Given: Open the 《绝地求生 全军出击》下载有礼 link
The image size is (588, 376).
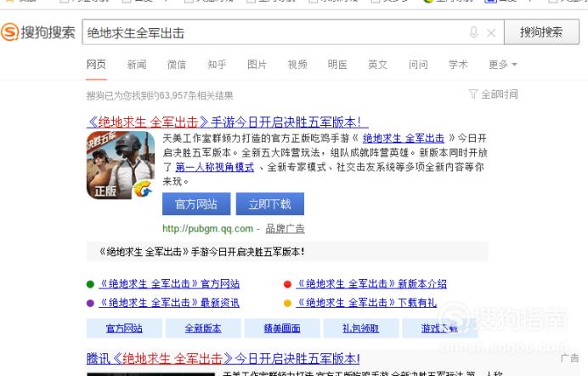Looking at the screenshot, I should click(366, 303).
